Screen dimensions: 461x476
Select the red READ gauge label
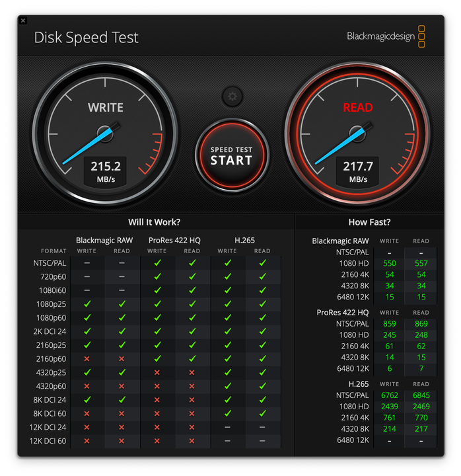[x=358, y=108]
